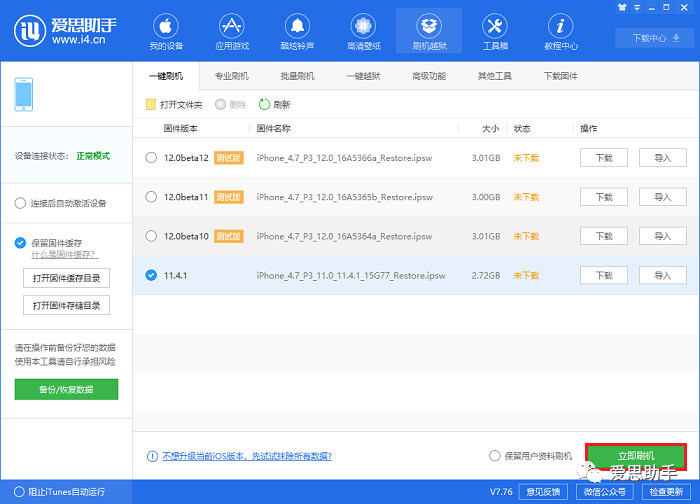Open link 不想升级当前iOS版本,先试试抹除所有数据?
The height and width of the screenshot is (504, 700).
(x=247, y=456)
